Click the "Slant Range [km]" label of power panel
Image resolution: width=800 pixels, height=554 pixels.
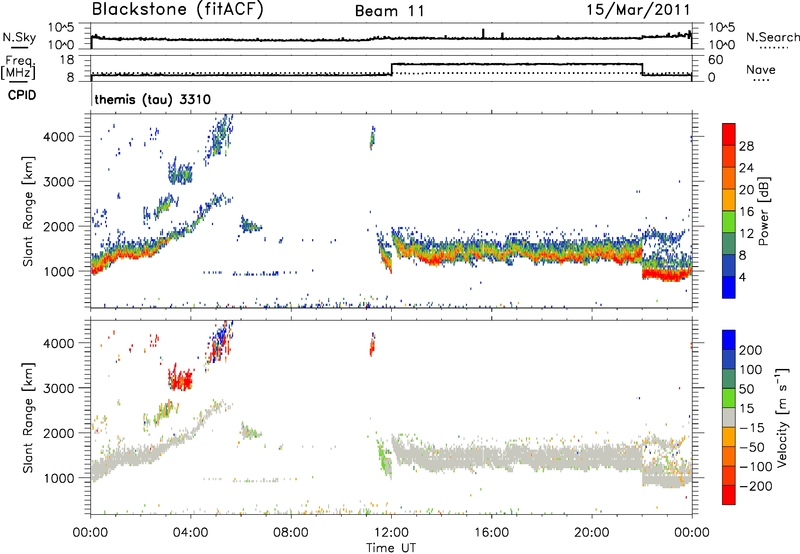28,211
